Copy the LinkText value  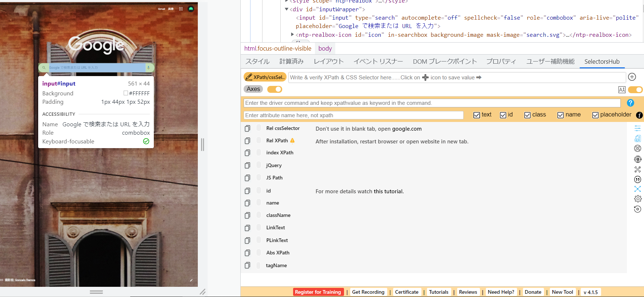point(247,228)
